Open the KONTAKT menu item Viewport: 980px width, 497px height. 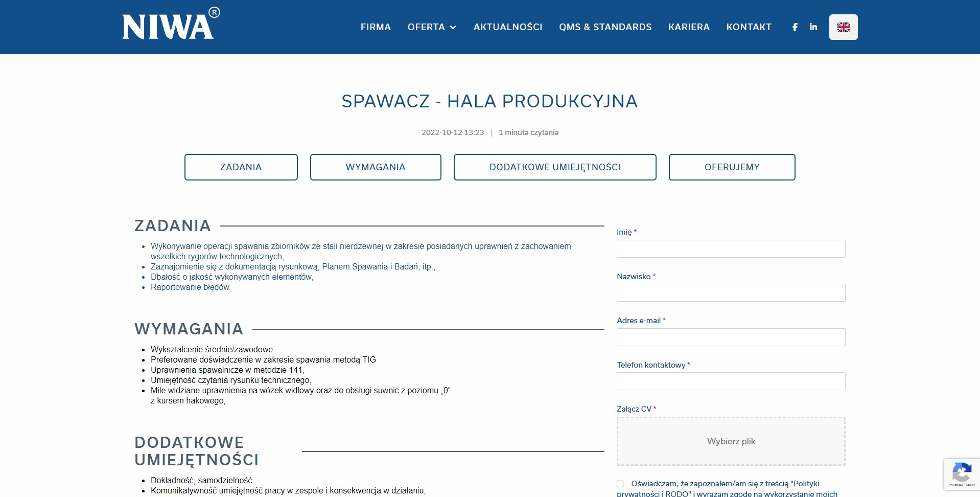(749, 27)
